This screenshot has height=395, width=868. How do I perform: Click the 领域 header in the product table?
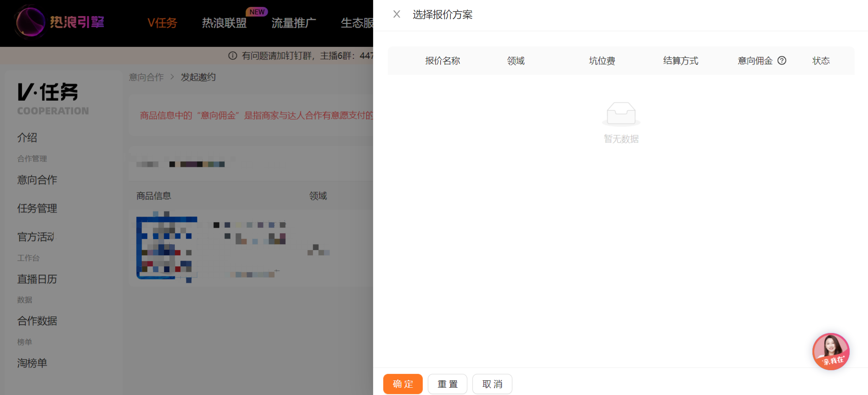point(318,196)
